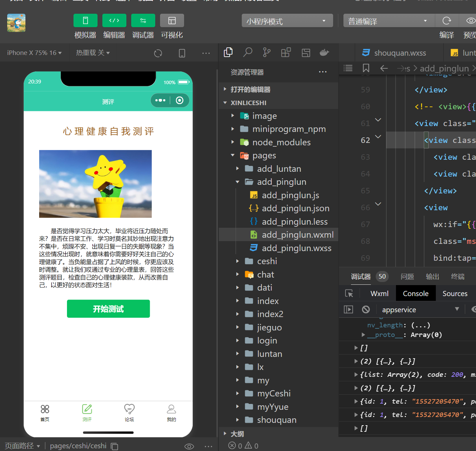This screenshot has width=476, height=451.
Task: Tap the 开始测试 start test button
Action: pyautogui.click(x=108, y=309)
